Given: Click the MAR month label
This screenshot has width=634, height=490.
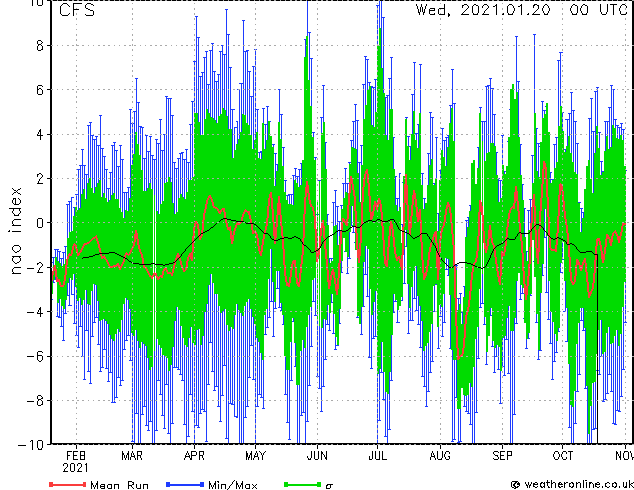Looking at the screenshot, I should tap(132, 456).
